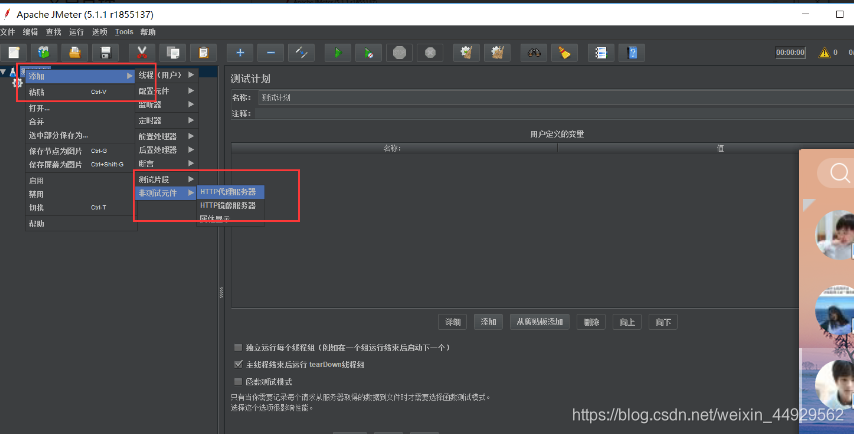Viewport: 854px width, 434px height.
Task: Click the 删除 button
Action: click(x=591, y=322)
